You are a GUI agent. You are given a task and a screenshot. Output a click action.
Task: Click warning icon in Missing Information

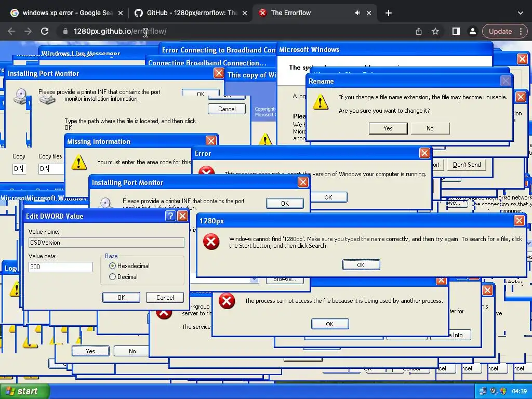pyautogui.click(x=79, y=162)
